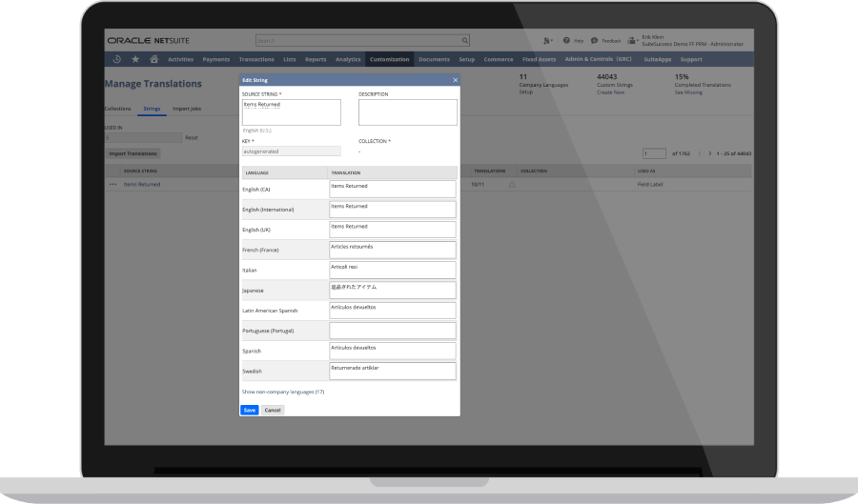Open the Customization menu

(389, 59)
